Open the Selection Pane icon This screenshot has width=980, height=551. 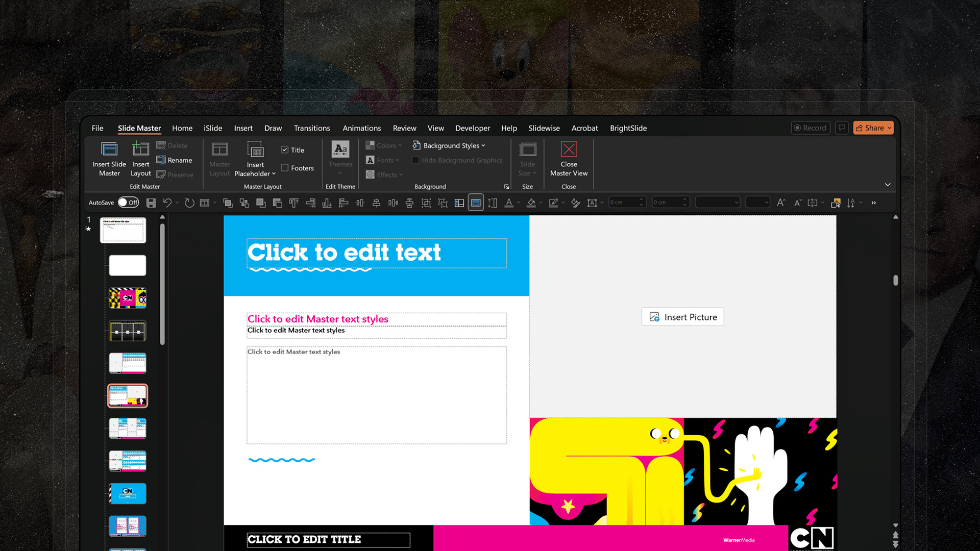(836, 203)
